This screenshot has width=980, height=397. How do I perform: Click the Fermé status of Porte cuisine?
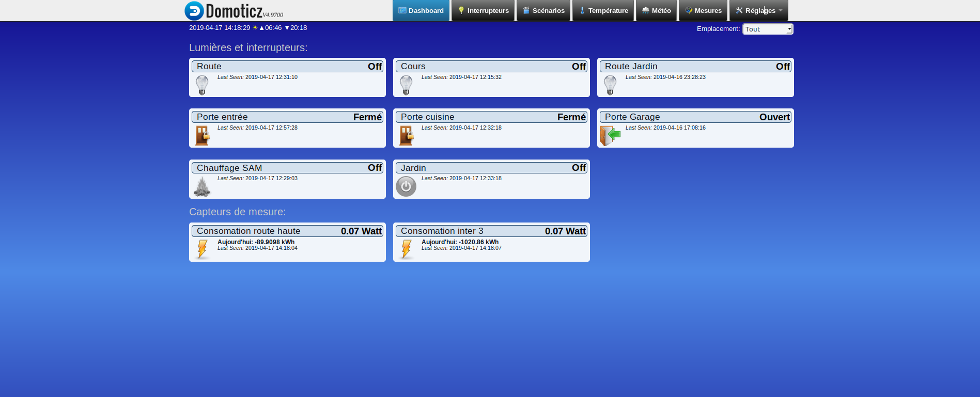(x=572, y=117)
